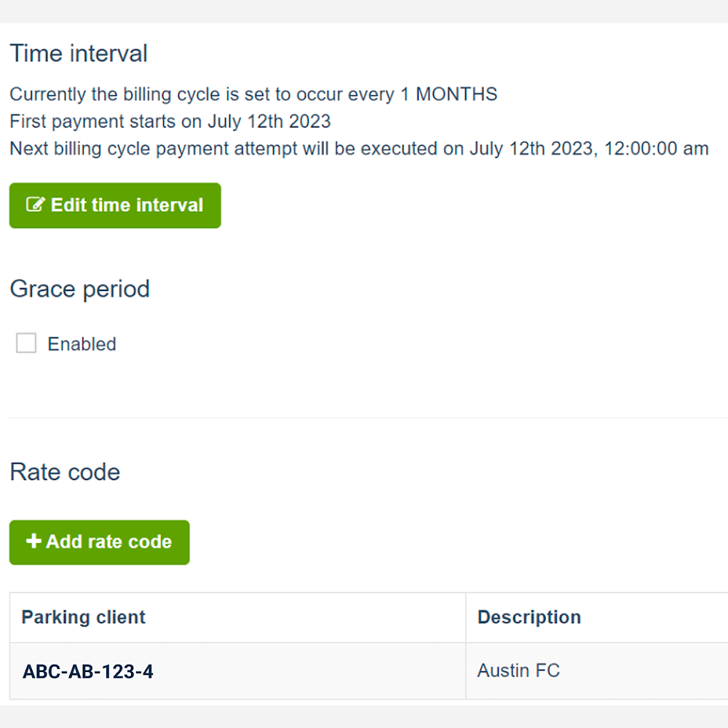Select the Time interval section heading
The image size is (728, 728).
click(x=78, y=53)
